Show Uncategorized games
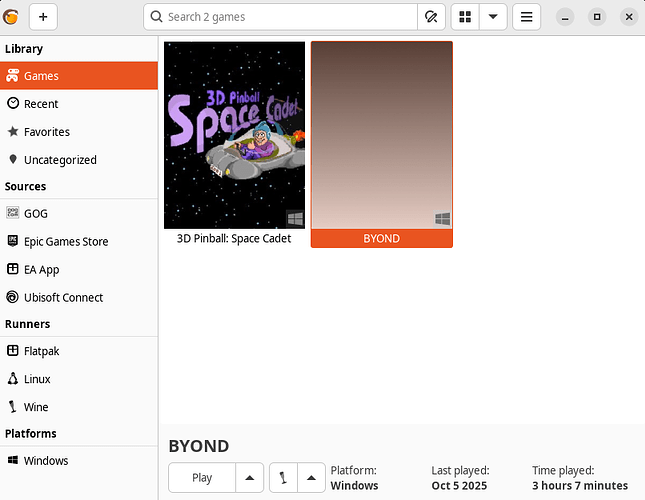This screenshot has width=645, height=500. coord(60,160)
